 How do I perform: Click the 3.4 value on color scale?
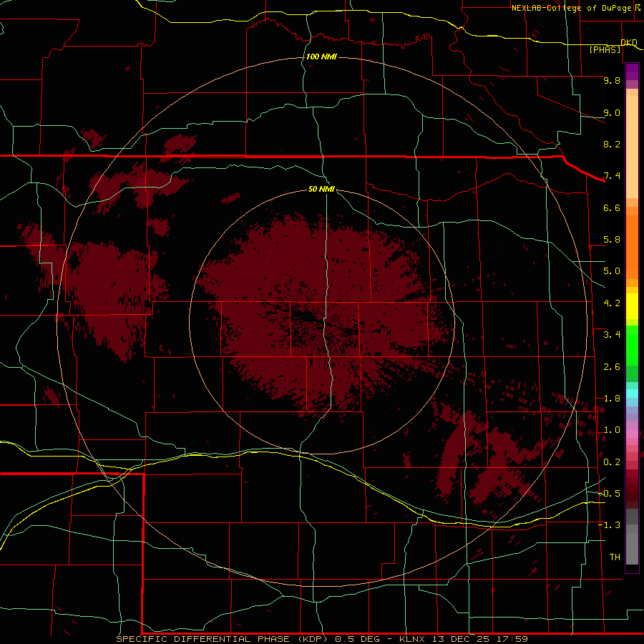(612, 335)
